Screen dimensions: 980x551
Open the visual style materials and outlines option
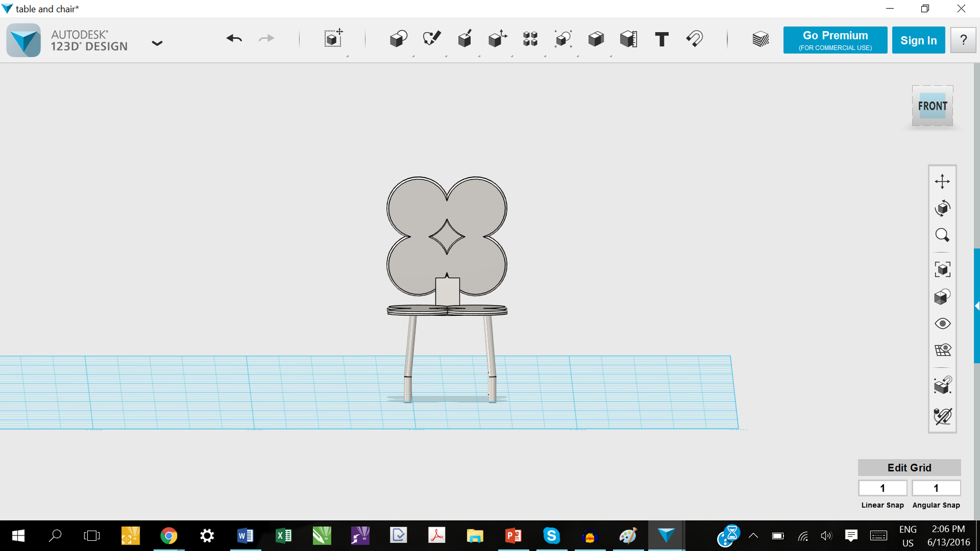[942, 296]
